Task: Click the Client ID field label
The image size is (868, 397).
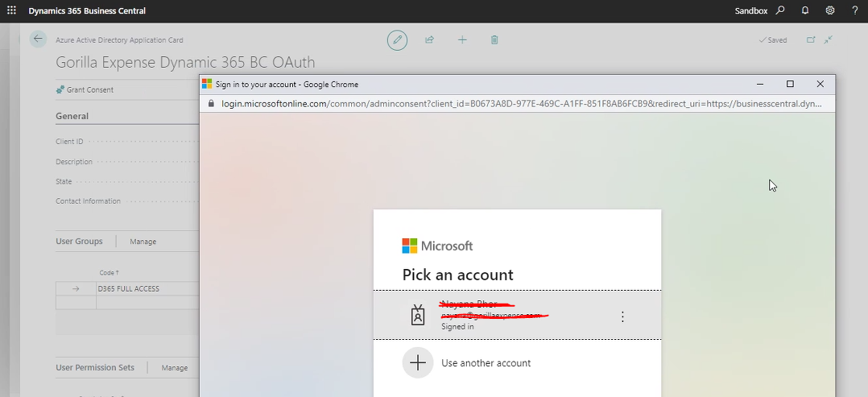Action: tap(69, 142)
